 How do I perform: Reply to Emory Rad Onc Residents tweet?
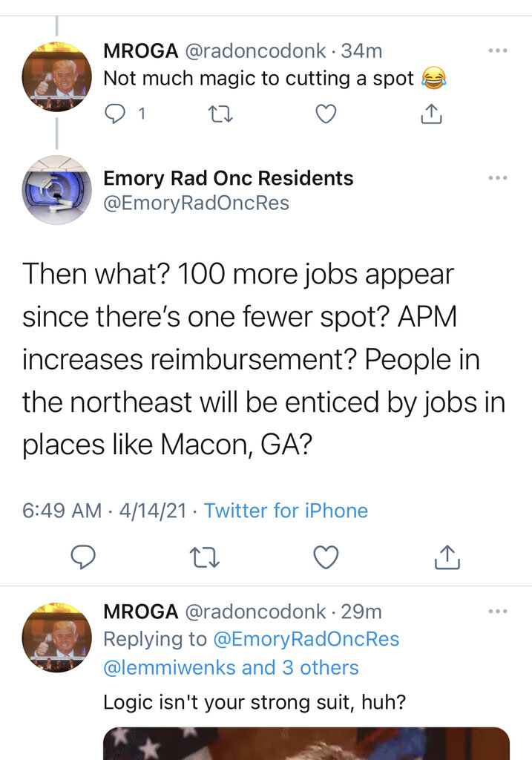click(83, 557)
